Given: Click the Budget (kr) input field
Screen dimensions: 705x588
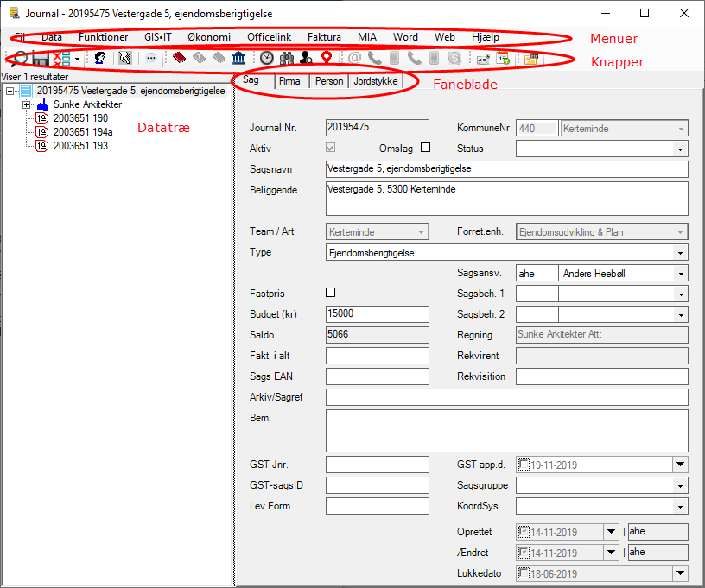Looking at the screenshot, I should click(x=377, y=313).
